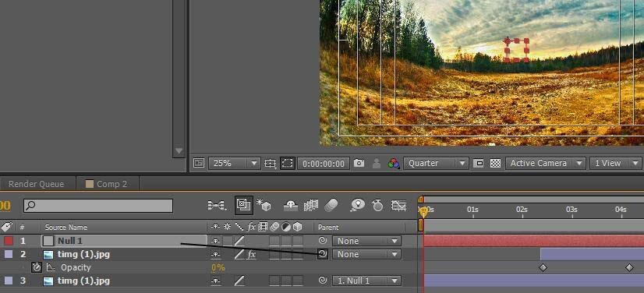
Task: Toggle mask and shape path visibility
Action: [288, 163]
